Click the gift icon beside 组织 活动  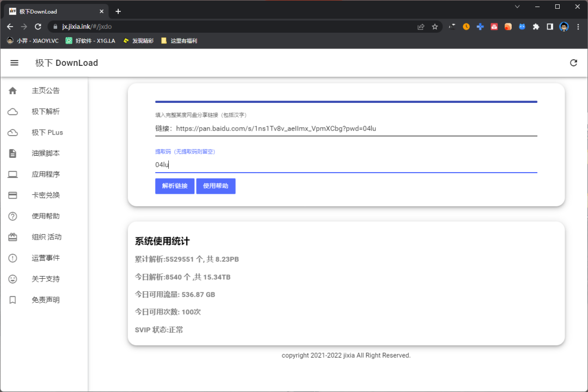coord(13,237)
